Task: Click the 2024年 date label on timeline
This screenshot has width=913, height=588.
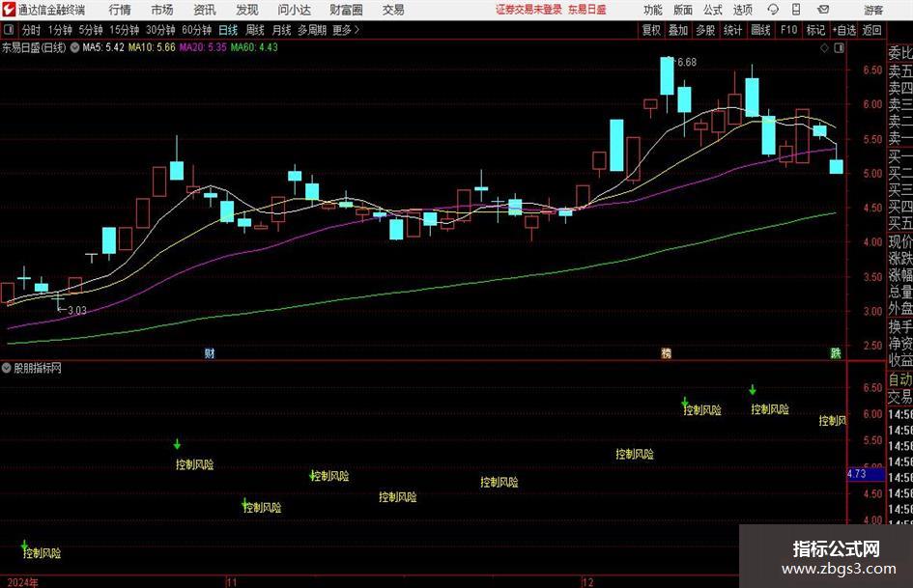Action: 23,582
